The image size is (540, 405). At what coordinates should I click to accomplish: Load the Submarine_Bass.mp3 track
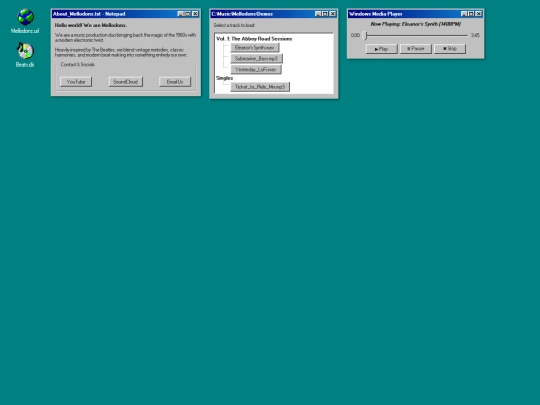click(257, 59)
